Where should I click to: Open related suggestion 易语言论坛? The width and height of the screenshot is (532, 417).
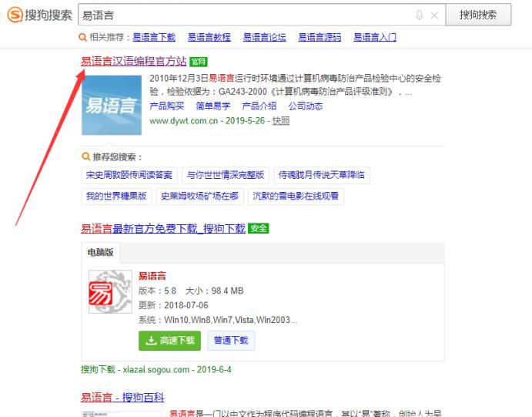click(x=264, y=37)
